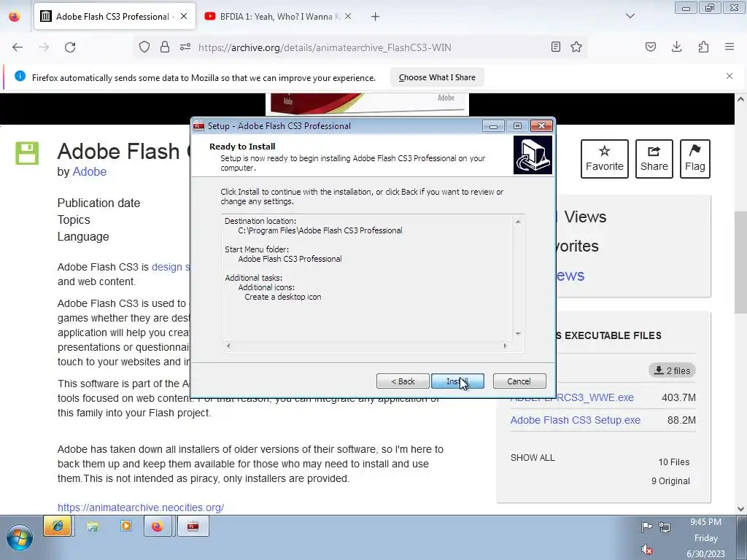Click the Destination location path text
Viewport: 747px width, 560px height.
click(320, 230)
